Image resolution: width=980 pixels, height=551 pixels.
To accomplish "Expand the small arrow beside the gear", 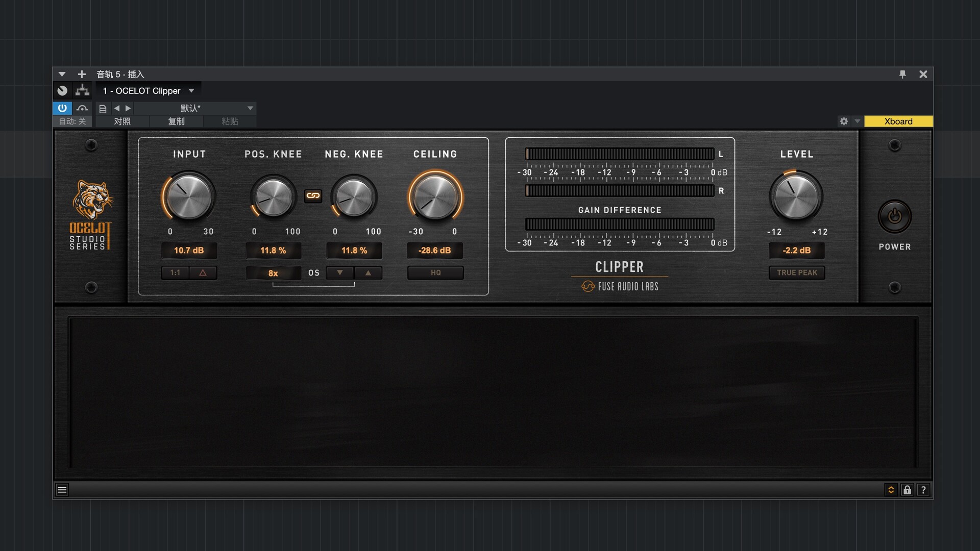I will [x=857, y=121].
